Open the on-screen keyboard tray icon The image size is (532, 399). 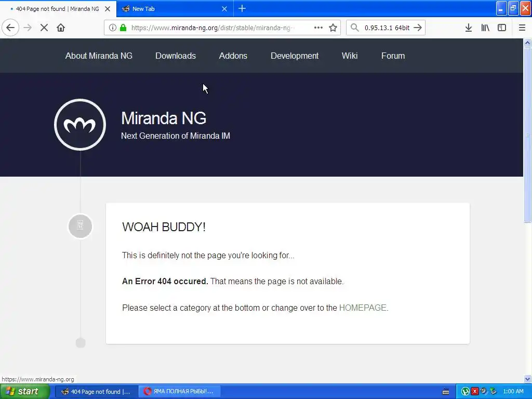(446, 392)
